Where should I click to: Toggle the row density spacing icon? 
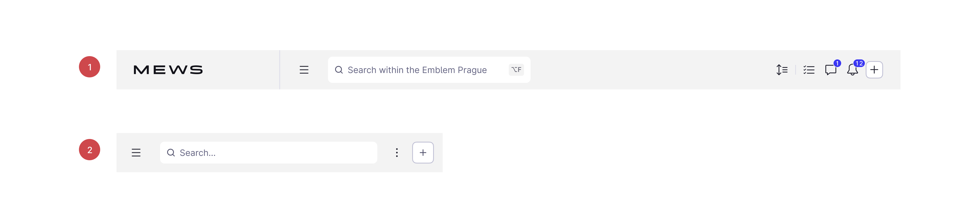pos(781,70)
